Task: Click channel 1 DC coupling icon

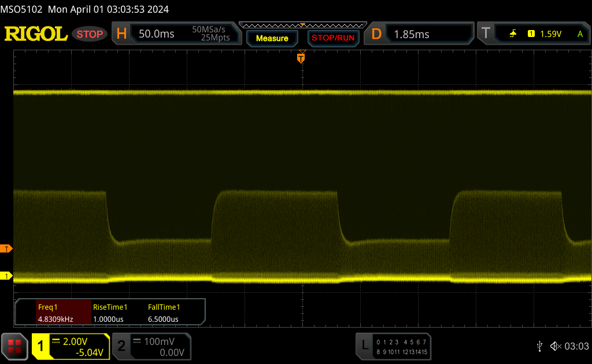Action: click(x=56, y=341)
